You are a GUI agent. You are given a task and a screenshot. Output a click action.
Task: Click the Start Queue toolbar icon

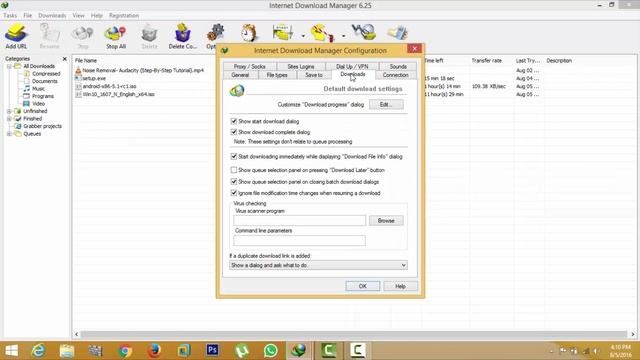[x=283, y=33]
